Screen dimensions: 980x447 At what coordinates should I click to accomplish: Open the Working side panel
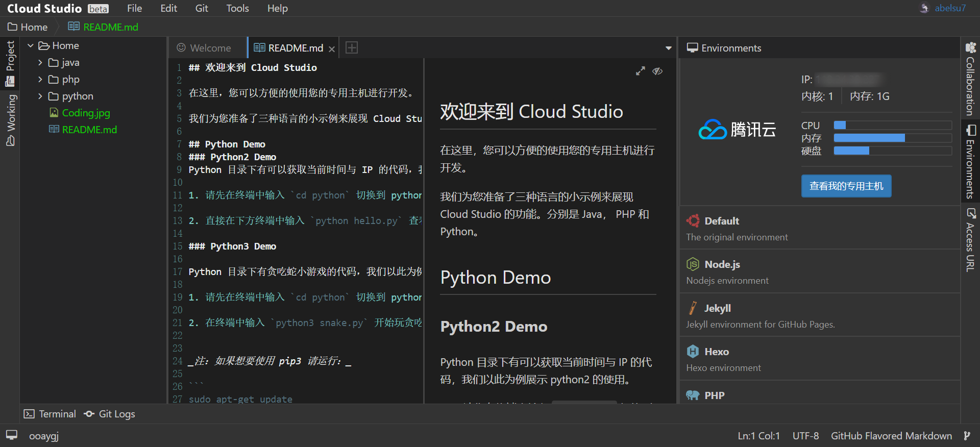pyautogui.click(x=10, y=120)
